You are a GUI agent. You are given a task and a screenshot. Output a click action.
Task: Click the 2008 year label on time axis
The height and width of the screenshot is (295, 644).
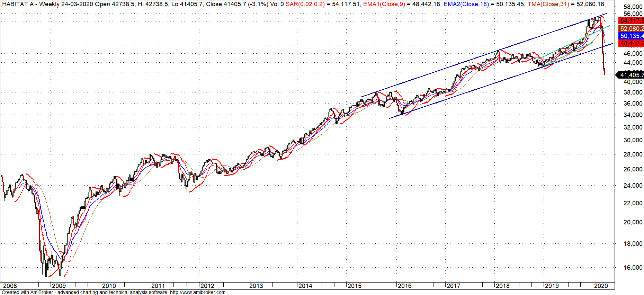pos(10,286)
